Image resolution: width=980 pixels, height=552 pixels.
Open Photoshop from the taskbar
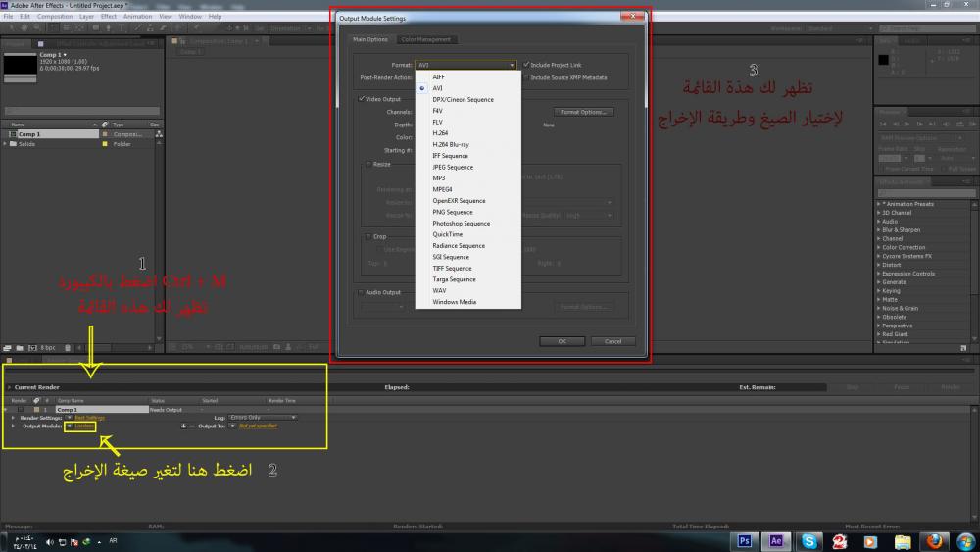point(744,541)
